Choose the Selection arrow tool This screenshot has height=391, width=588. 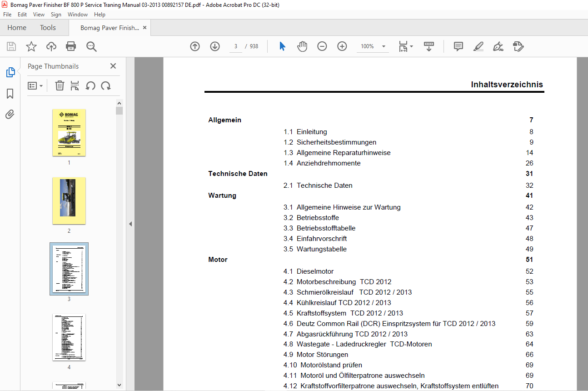pos(282,46)
